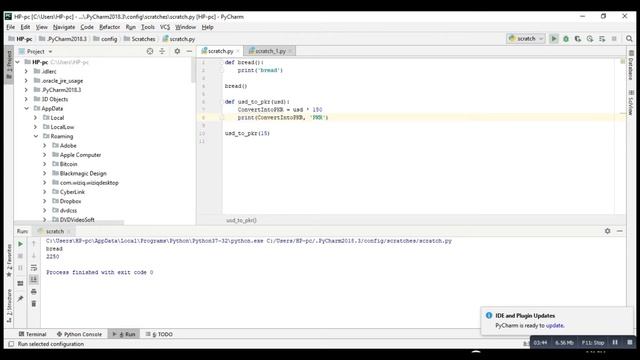Click the restore layout icon in Run panel sidebar

pos(20,283)
